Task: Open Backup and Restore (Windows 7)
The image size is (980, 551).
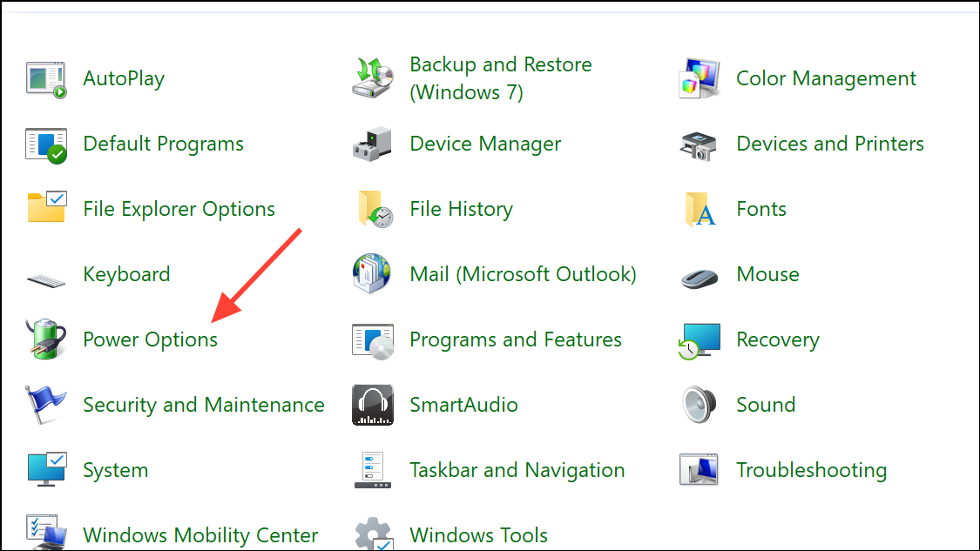Action: (501, 77)
